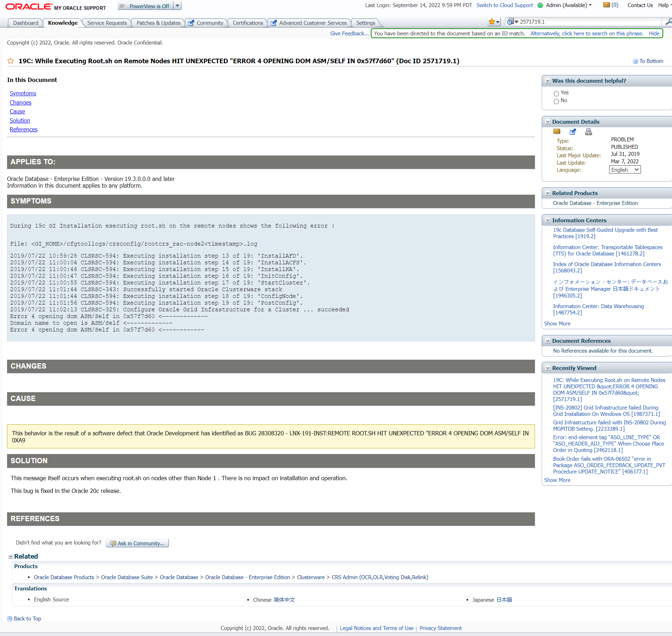Collapse the Related section at bottom
This screenshot has width=672, height=636.
point(11,556)
